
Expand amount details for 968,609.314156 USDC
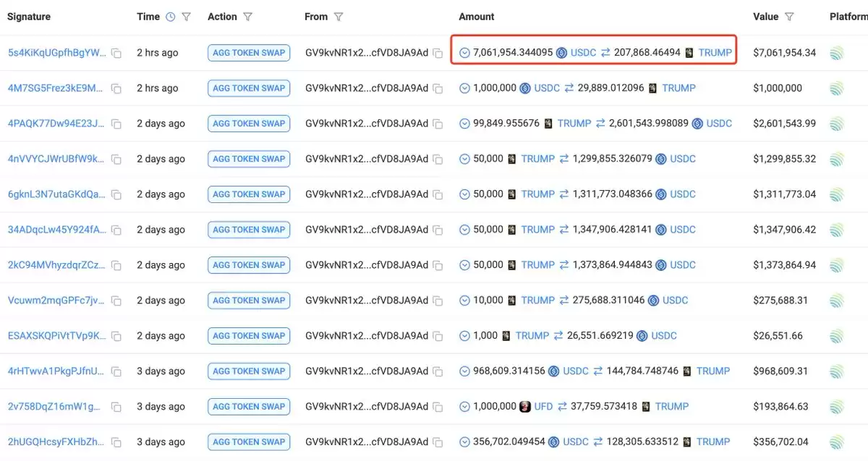(464, 371)
